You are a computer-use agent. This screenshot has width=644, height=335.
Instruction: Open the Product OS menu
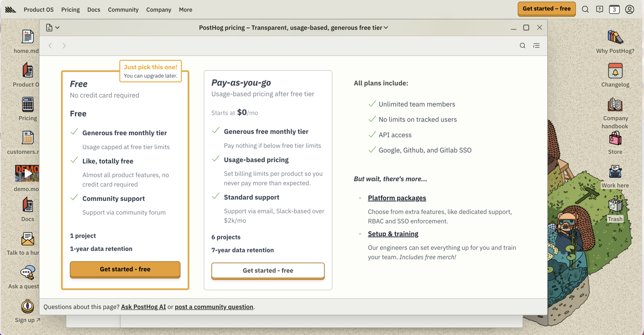[38, 10]
